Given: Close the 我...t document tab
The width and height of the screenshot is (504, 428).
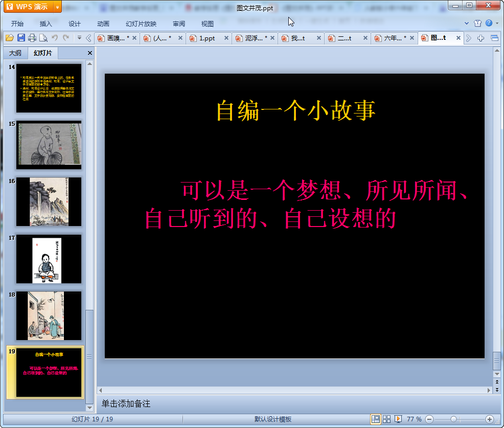Looking at the screenshot, I should click(319, 38).
